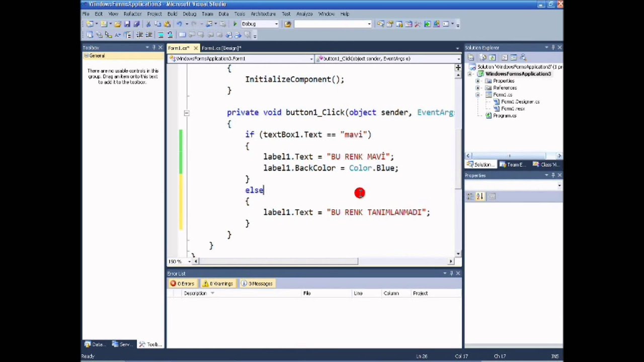Click Show All Files in Solution Explorer
The image size is (644, 362).
click(x=482, y=57)
